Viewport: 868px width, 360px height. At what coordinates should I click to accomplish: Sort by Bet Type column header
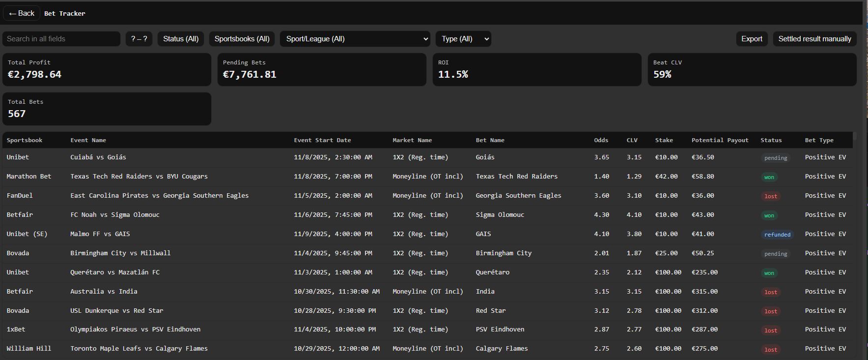pyautogui.click(x=819, y=140)
